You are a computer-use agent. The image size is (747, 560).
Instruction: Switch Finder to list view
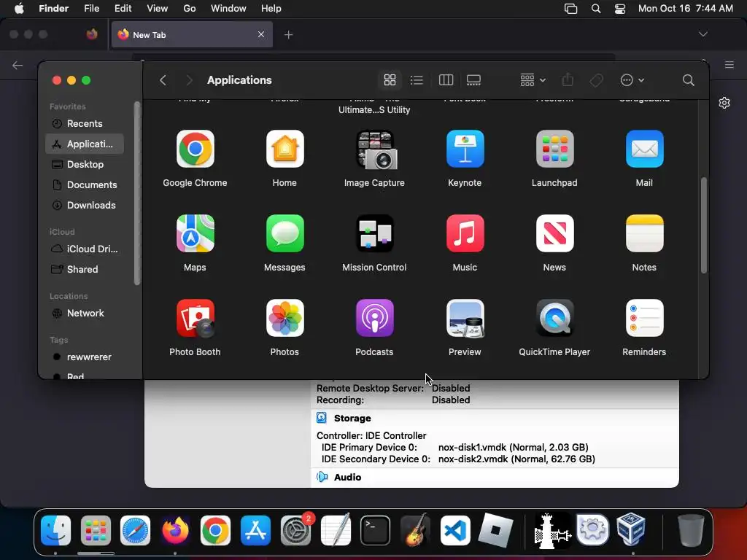click(x=417, y=80)
